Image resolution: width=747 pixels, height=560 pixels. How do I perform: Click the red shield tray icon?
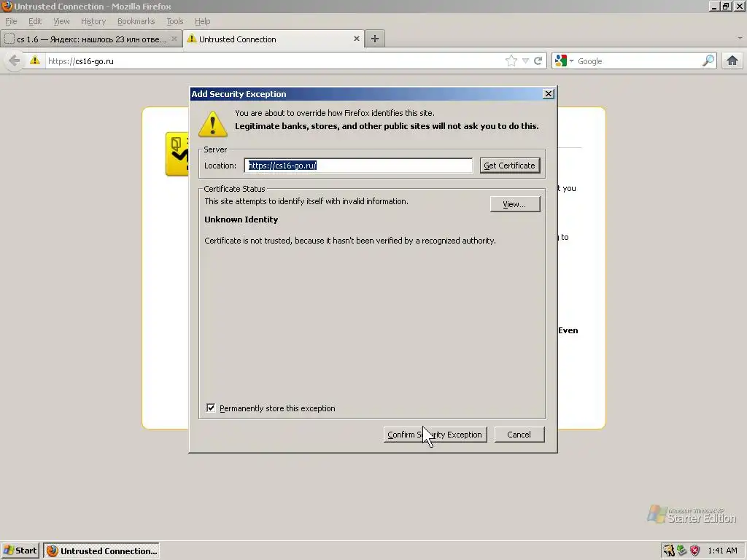tap(695, 551)
